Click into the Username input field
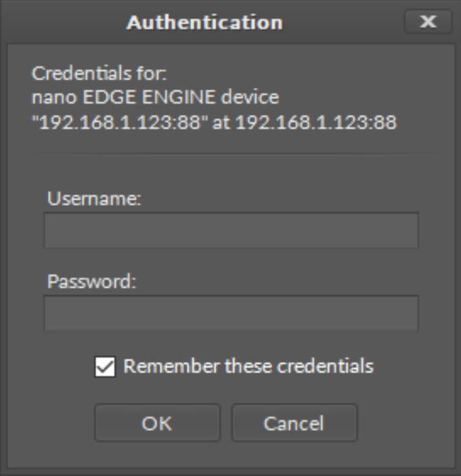The width and height of the screenshot is (461, 476). [231, 230]
